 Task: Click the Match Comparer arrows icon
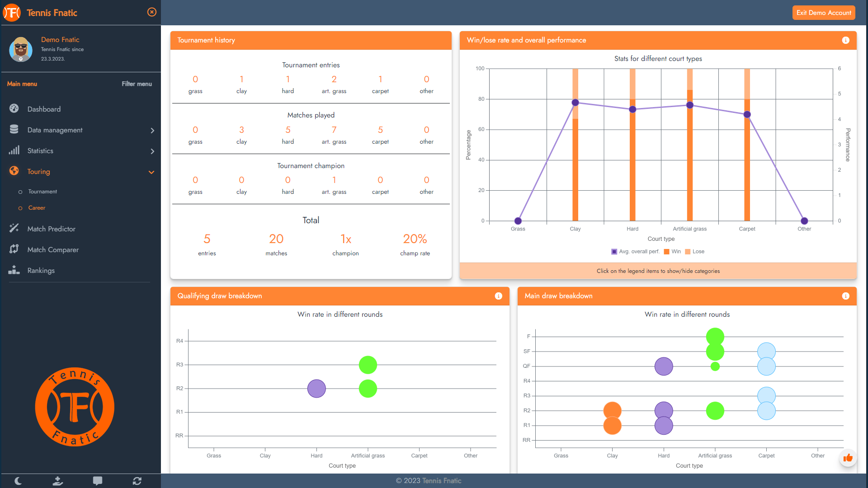pyautogui.click(x=14, y=249)
